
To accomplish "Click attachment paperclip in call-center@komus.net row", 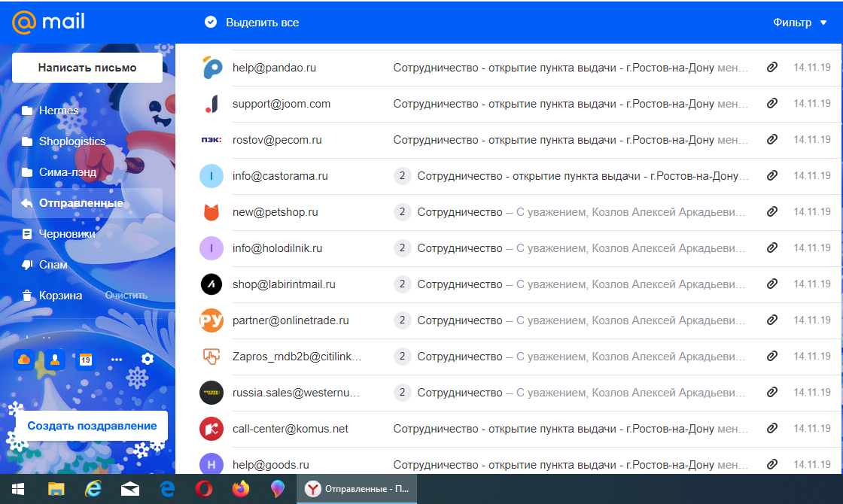I will (772, 428).
